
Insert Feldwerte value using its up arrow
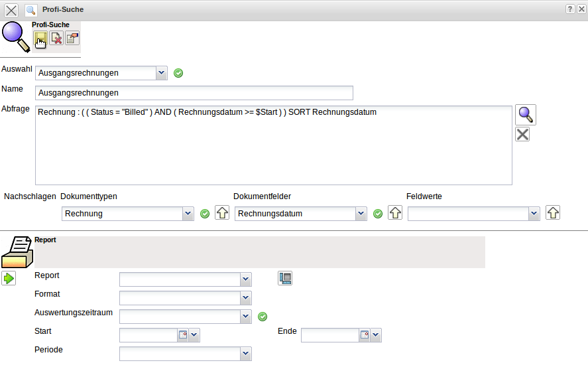point(553,213)
